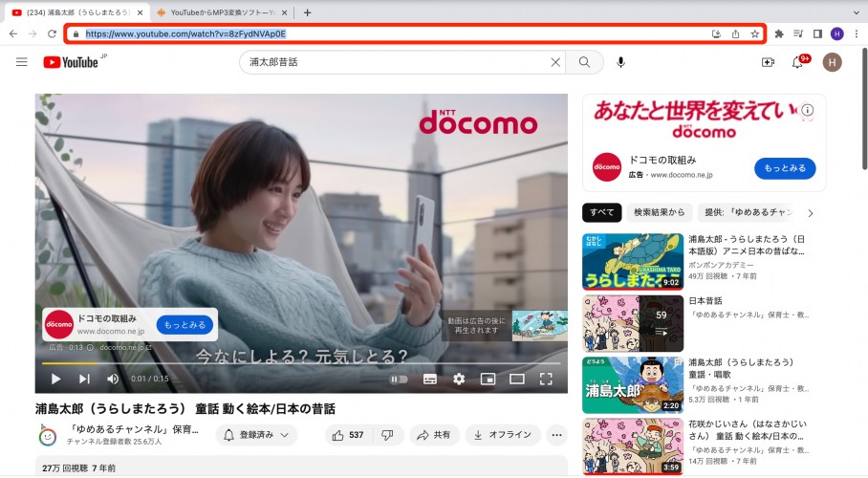Select the すべて filter chip

click(x=601, y=212)
